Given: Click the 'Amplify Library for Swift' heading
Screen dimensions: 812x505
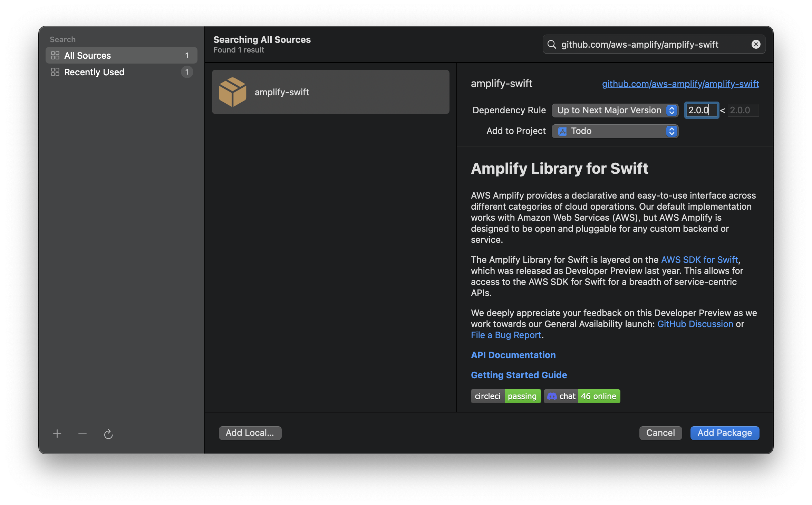Looking at the screenshot, I should pos(560,168).
